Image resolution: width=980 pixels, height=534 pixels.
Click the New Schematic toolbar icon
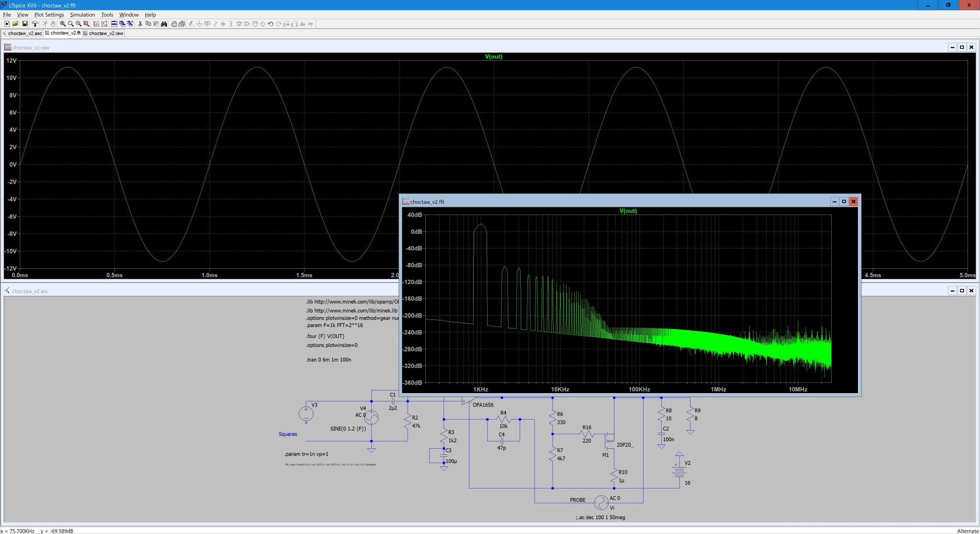pos(7,24)
